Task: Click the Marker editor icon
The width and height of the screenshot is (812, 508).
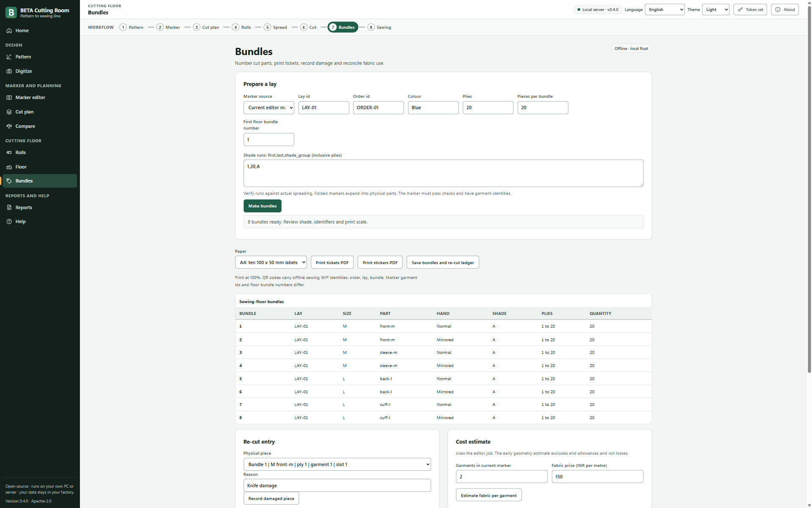Action: pos(9,97)
